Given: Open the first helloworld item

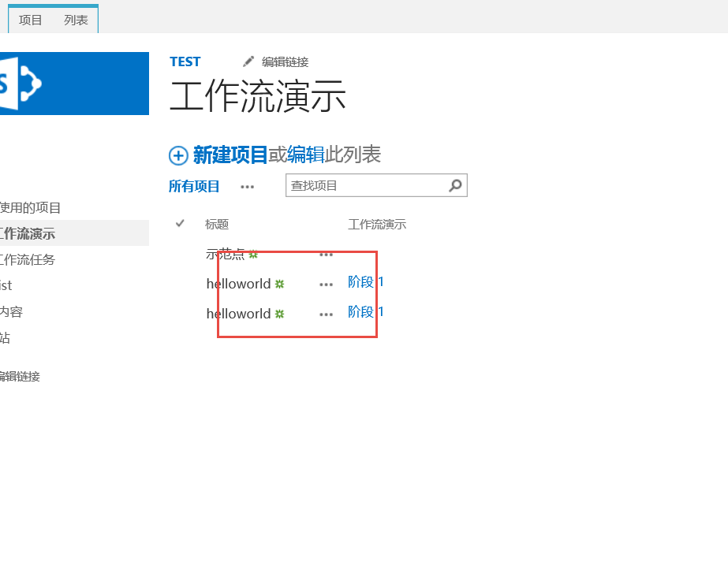Looking at the screenshot, I should pos(239,284).
